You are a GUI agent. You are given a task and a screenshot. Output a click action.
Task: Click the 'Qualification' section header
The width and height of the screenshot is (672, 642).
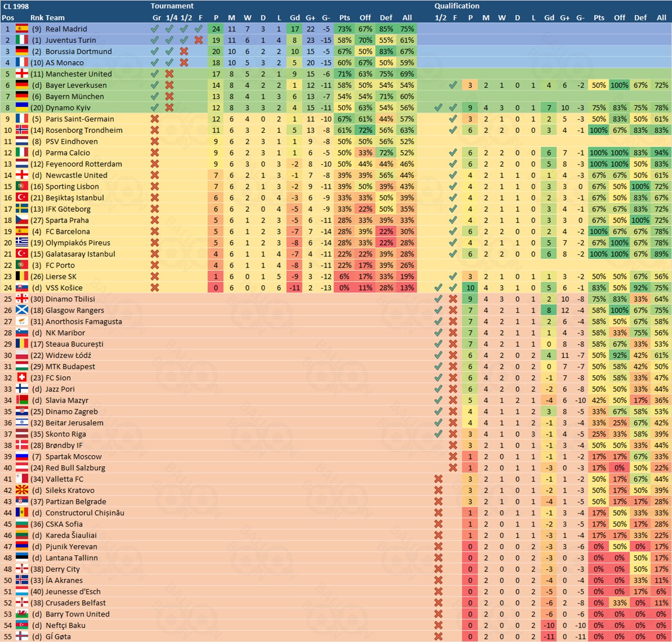[x=457, y=6]
